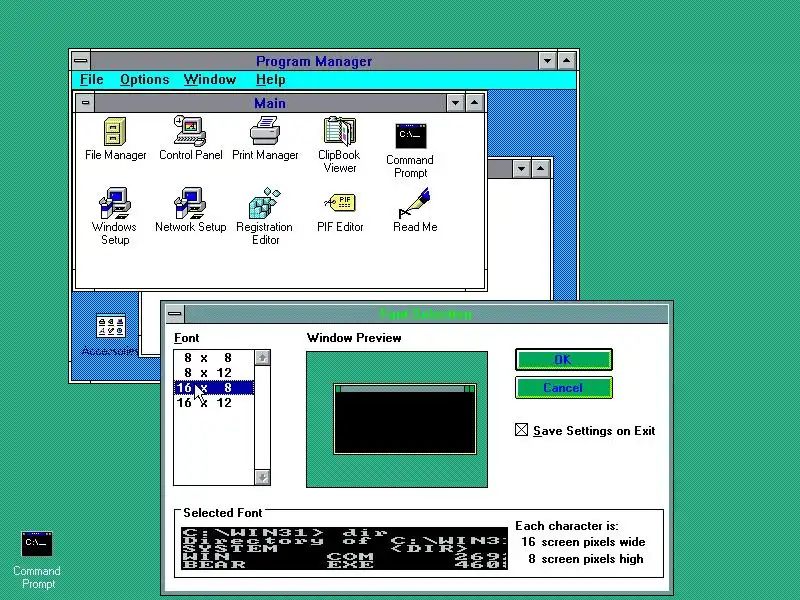Open the Help menu
This screenshot has height=600, width=800.
pyautogui.click(x=270, y=80)
